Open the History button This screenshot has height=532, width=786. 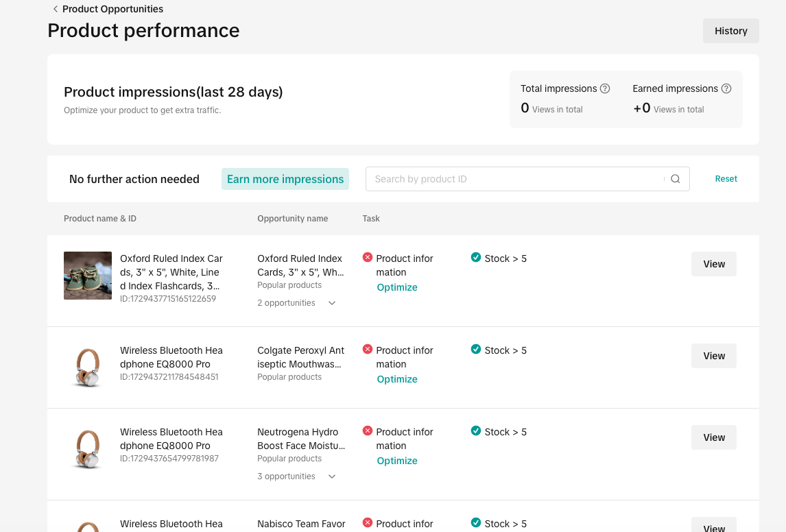pos(730,31)
